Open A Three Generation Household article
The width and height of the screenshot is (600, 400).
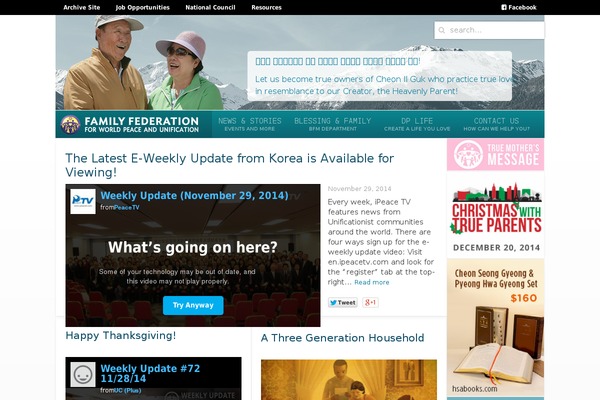coord(342,338)
